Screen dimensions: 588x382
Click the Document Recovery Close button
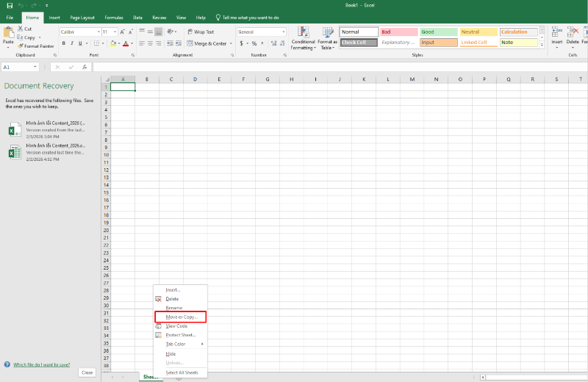coord(87,372)
